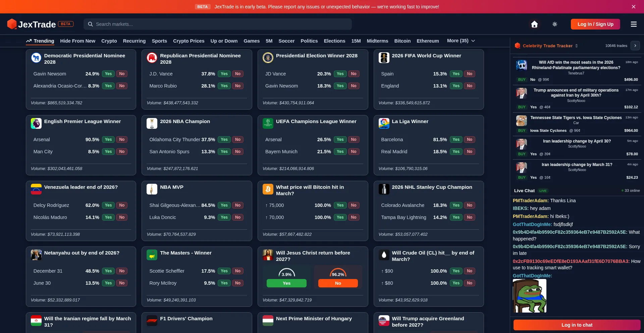
Task: Click the BETA badge next to logo
Action: coord(66,24)
